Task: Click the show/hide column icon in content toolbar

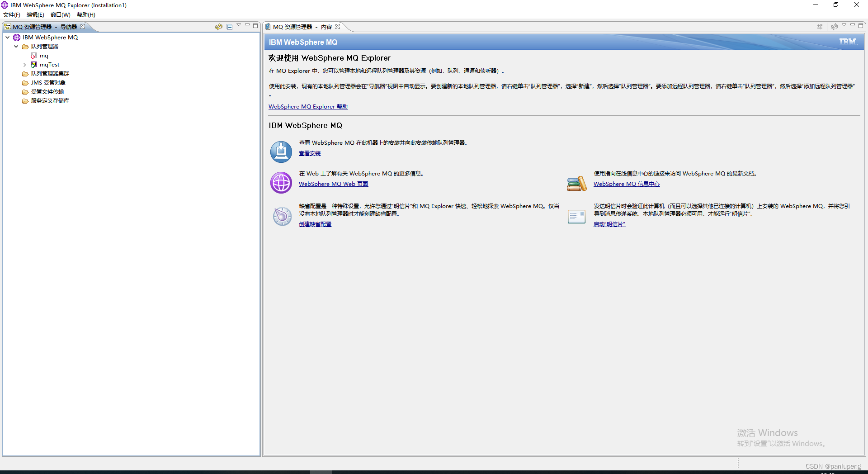Action: point(820,27)
